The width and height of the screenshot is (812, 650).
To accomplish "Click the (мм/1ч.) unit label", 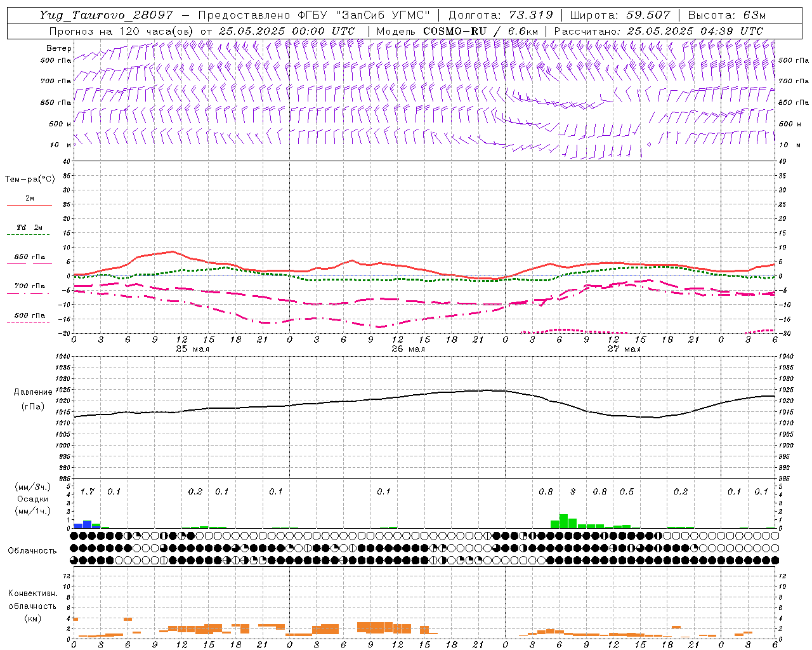I will [x=33, y=510].
